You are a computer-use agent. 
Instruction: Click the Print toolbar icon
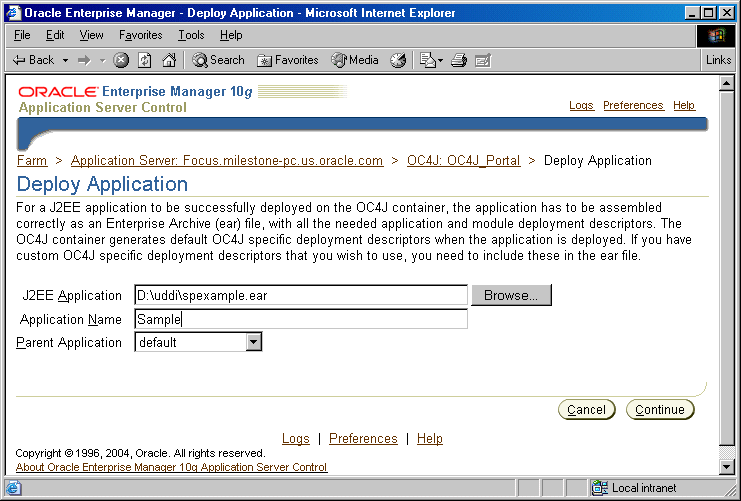(458, 60)
